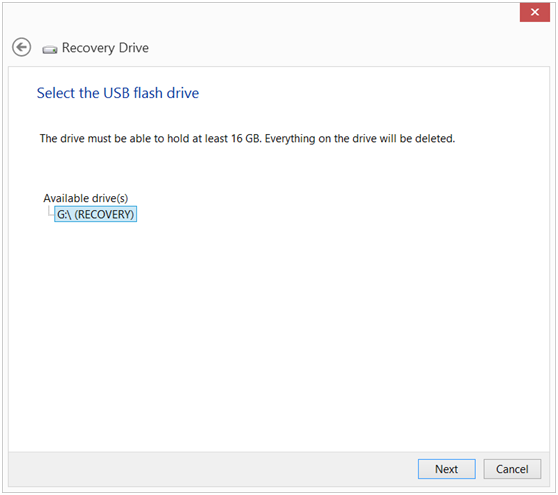Go back using the circular arrow button
Image resolution: width=558 pixels, height=495 pixels.
point(21,47)
